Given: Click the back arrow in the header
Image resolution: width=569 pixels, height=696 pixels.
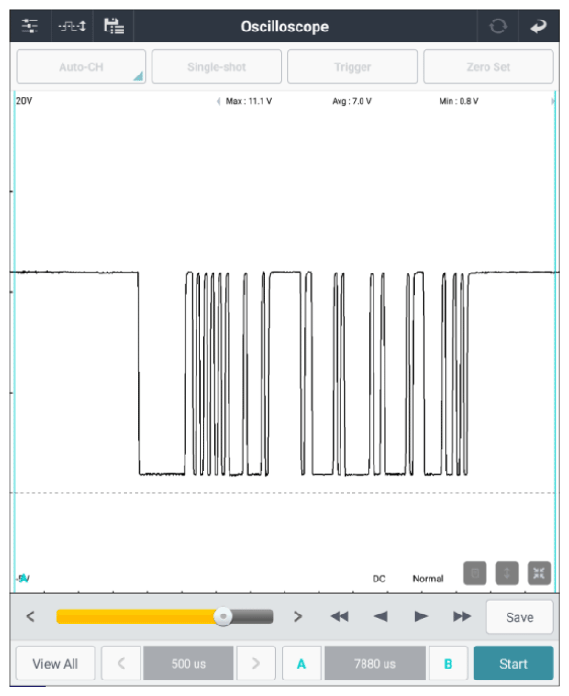Looking at the screenshot, I should pyautogui.click(x=538, y=27).
